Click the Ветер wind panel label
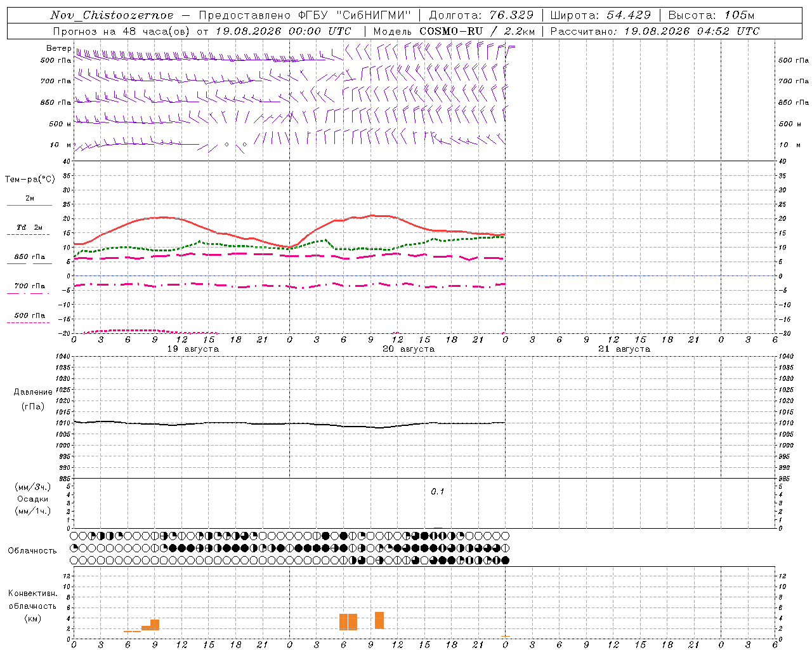 58,48
